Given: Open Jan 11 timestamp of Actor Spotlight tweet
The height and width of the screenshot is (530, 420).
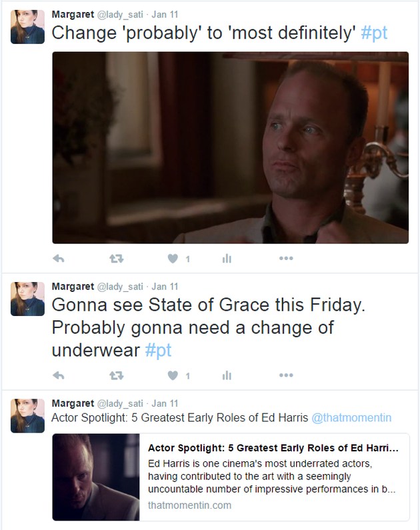Looking at the screenshot, I should click(x=165, y=403).
